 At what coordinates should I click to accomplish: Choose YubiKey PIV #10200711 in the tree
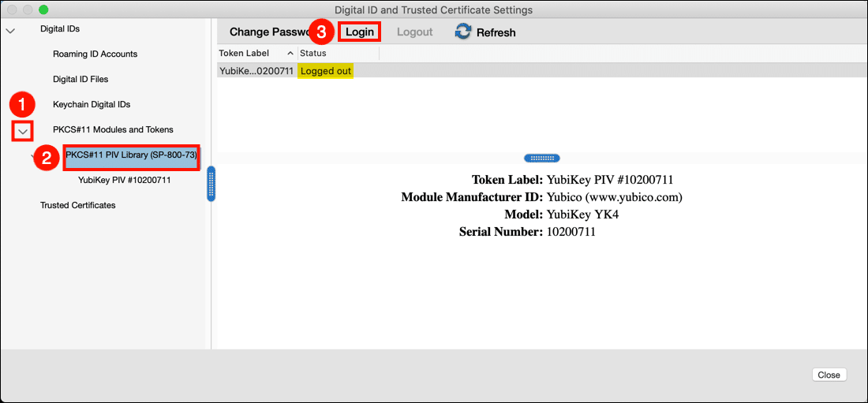tap(125, 181)
